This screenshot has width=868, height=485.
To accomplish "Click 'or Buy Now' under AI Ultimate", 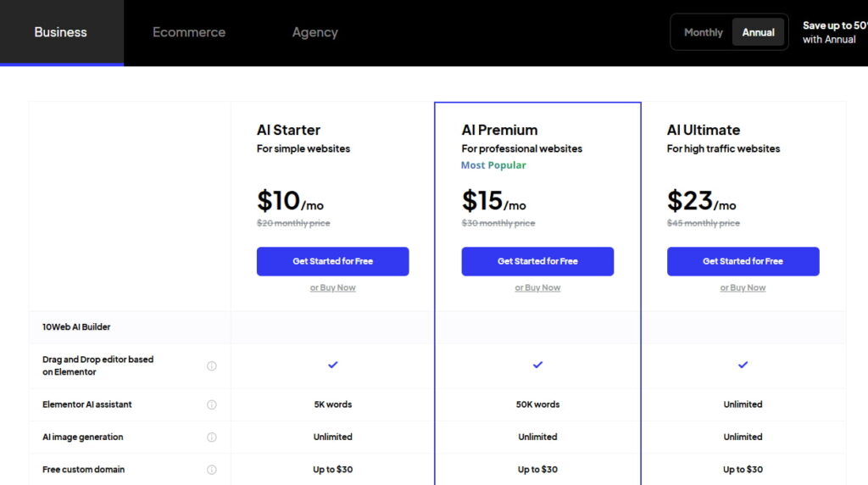I will coord(743,287).
